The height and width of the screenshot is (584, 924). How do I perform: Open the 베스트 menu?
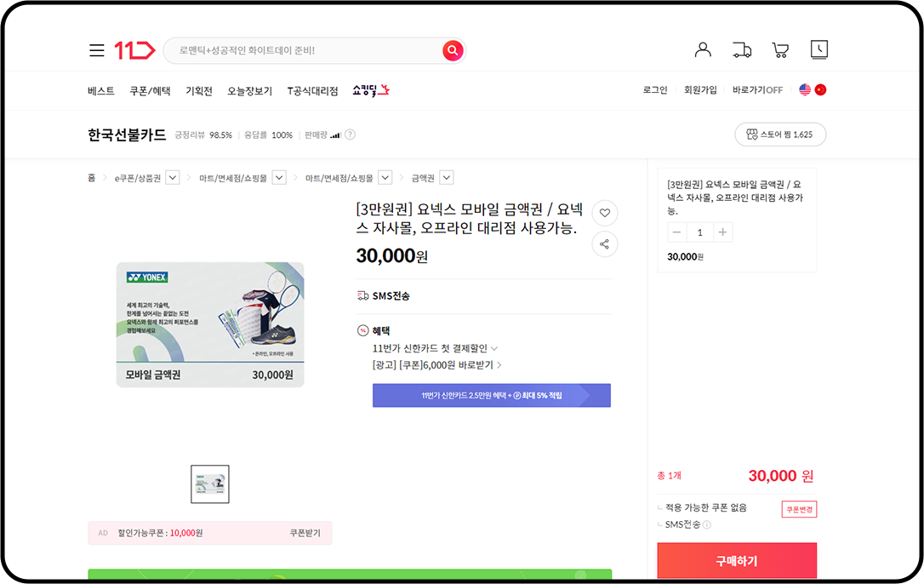[x=100, y=90]
